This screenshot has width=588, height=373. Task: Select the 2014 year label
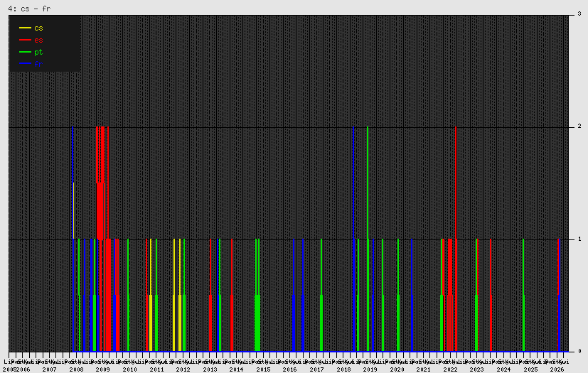(236, 369)
